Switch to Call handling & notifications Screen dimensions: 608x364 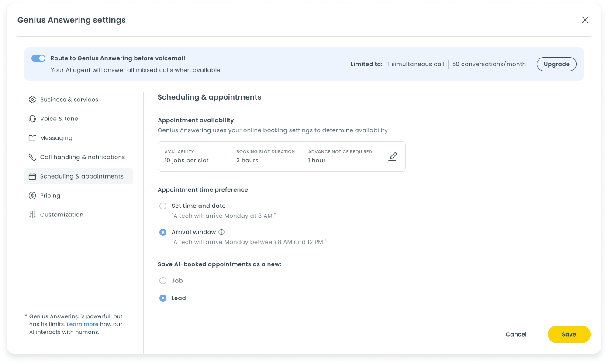pos(79,157)
